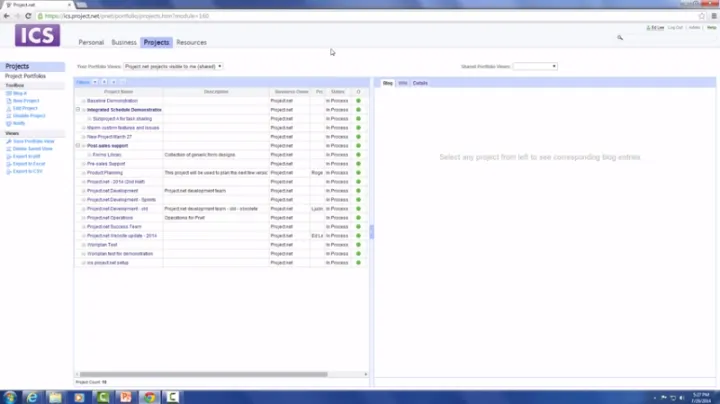Click the ICS logo
This screenshot has width=720, height=404.
[37, 36]
